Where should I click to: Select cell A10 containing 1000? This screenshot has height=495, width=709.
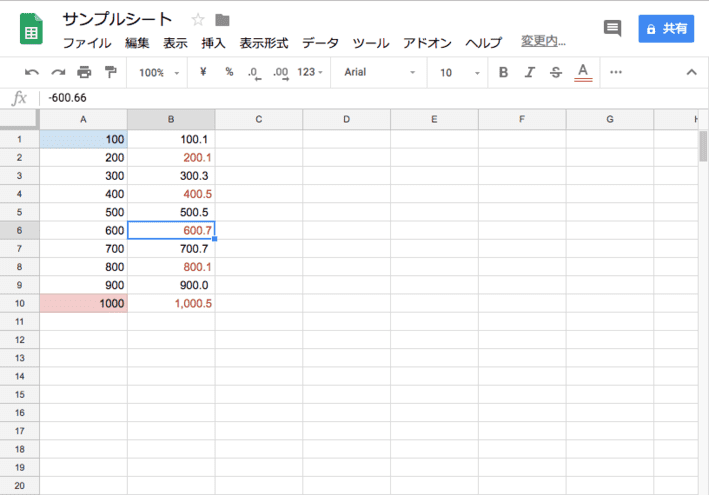pyautogui.click(x=83, y=303)
